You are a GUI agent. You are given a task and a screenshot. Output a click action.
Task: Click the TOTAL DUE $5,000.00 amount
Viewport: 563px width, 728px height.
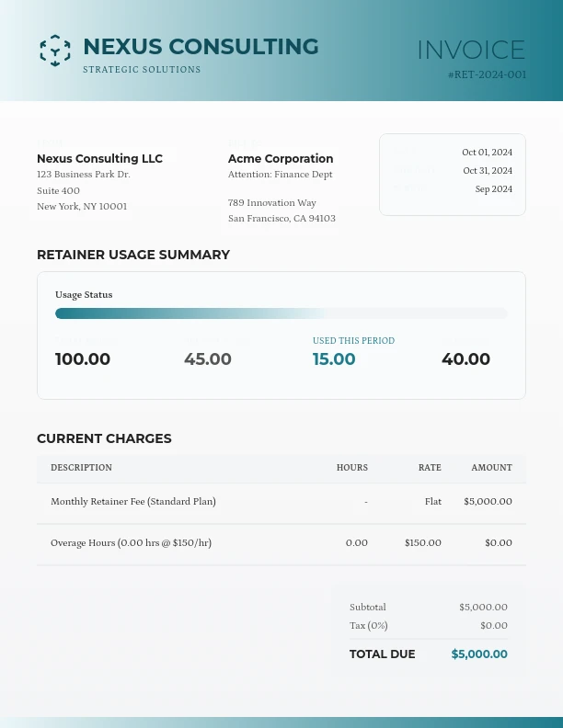tap(478, 654)
